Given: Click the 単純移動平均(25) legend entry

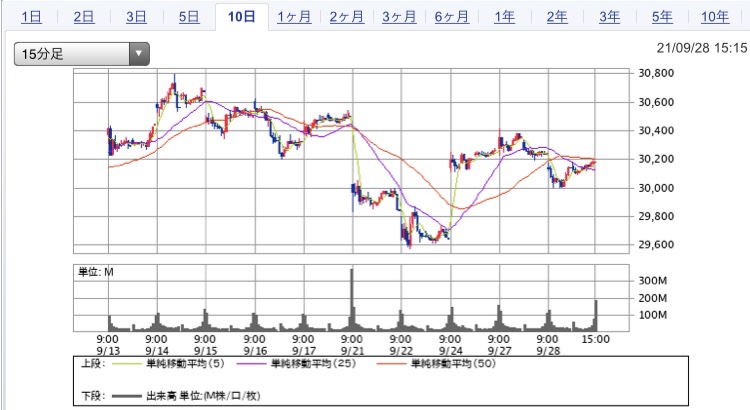Looking at the screenshot, I should (313, 364).
